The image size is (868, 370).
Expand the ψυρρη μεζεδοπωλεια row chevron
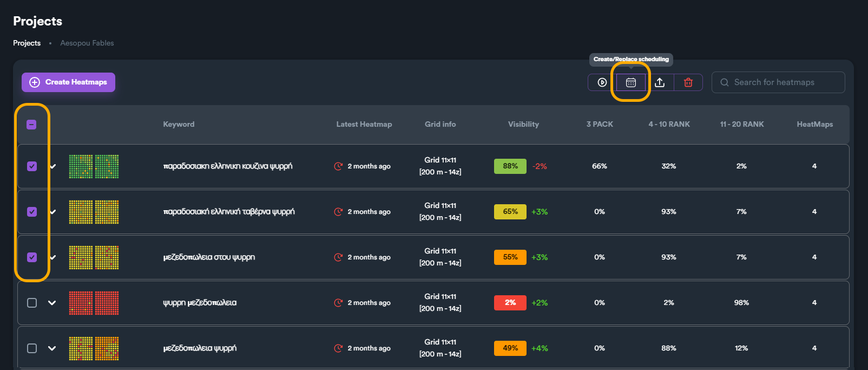click(x=52, y=303)
